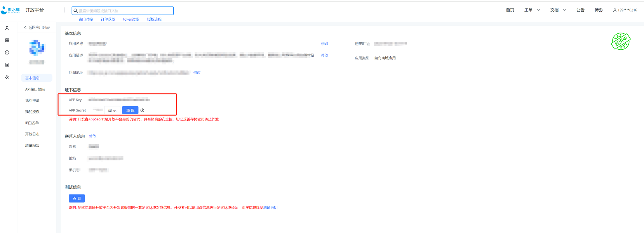Click the 查看 button under 测试信息
644x233 pixels.
pyautogui.click(x=77, y=198)
